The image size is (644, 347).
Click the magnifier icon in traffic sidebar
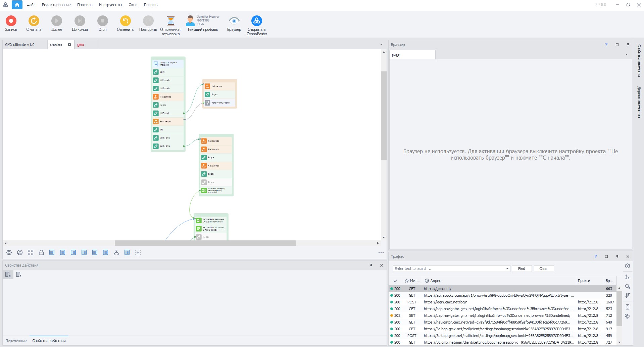tap(627, 286)
